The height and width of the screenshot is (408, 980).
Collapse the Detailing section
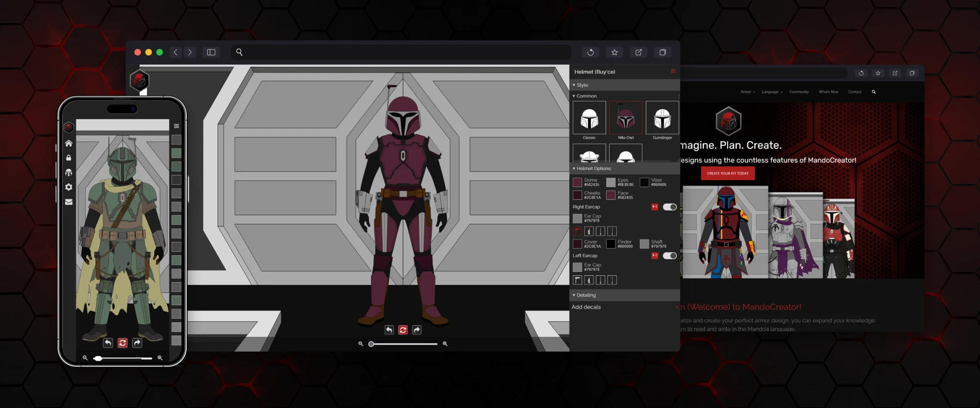[625, 295]
